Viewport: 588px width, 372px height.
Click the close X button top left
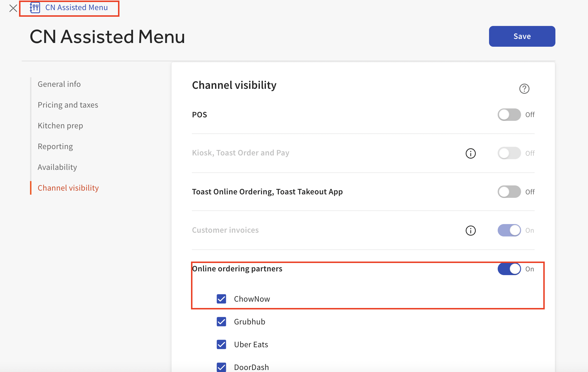[13, 8]
